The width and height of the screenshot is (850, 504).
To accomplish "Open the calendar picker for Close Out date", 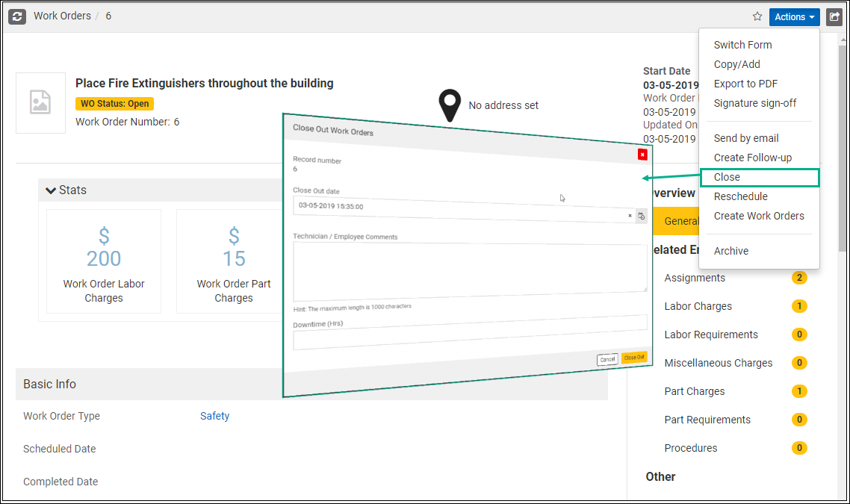I will pos(642,217).
